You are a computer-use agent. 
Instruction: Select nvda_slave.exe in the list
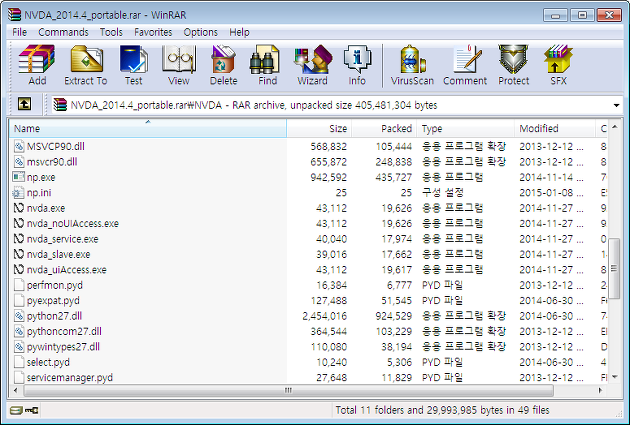58,254
